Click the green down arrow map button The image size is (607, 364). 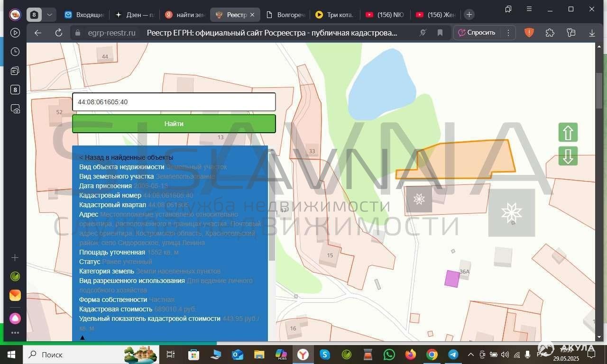pyautogui.click(x=568, y=156)
